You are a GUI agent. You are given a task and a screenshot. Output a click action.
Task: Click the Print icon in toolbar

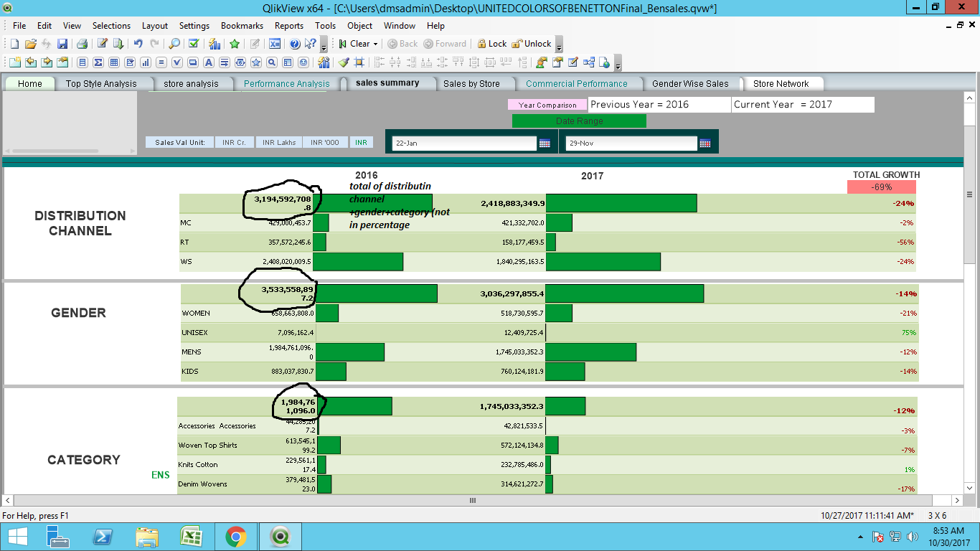[82, 44]
